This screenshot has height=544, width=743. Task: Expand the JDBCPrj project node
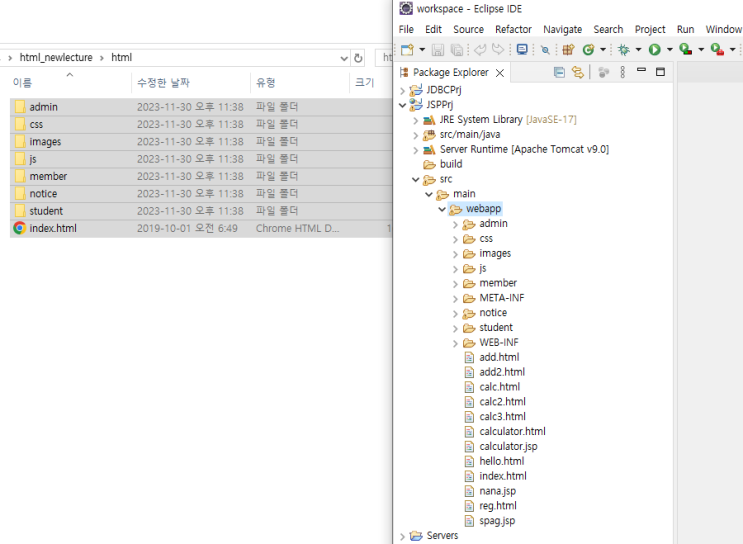402,90
